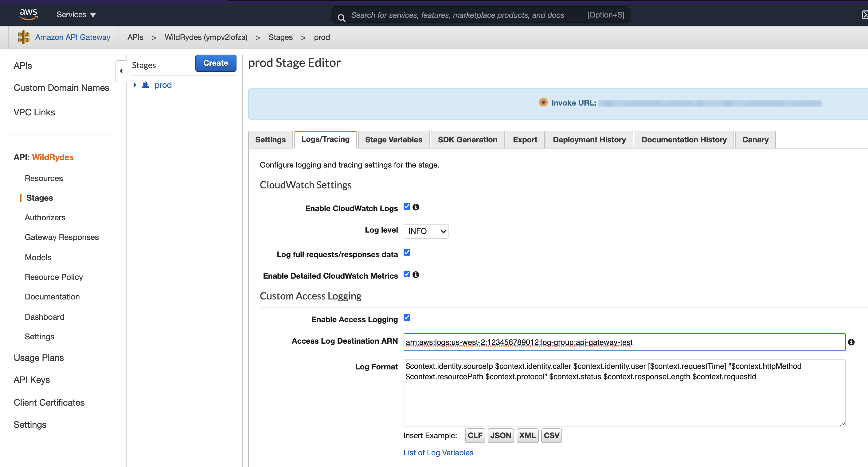
Task: Open Gateway Responses in sidebar
Action: click(x=62, y=237)
